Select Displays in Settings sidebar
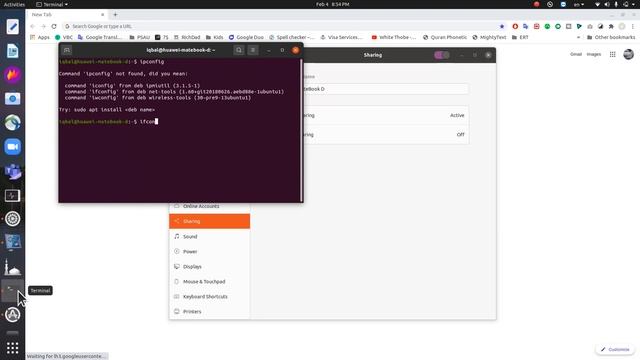 pyautogui.click(x=209, y=267)
